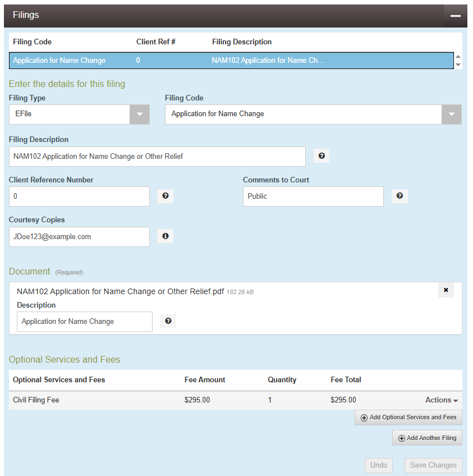Image resolution: width=473 pixels, height=476 pixels.
Task: Open Actions menu for Civil Filing Fee
Action: (x=441, y=400)
